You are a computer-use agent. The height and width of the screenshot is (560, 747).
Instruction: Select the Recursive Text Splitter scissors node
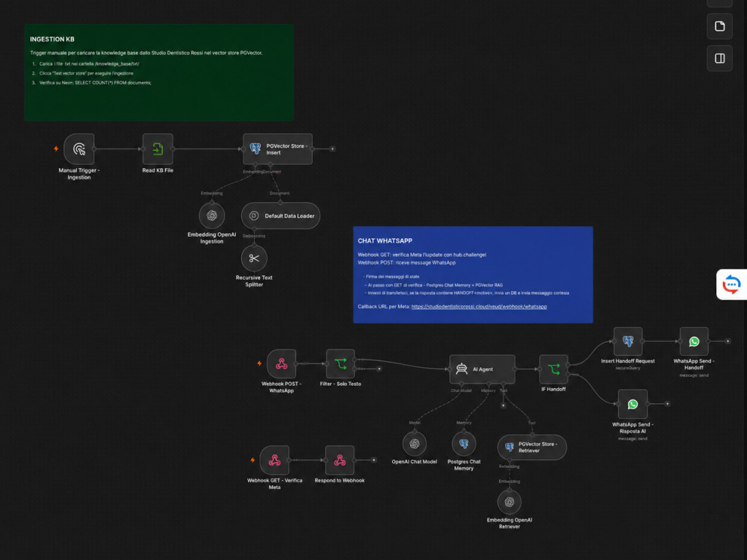pos(254,258)
